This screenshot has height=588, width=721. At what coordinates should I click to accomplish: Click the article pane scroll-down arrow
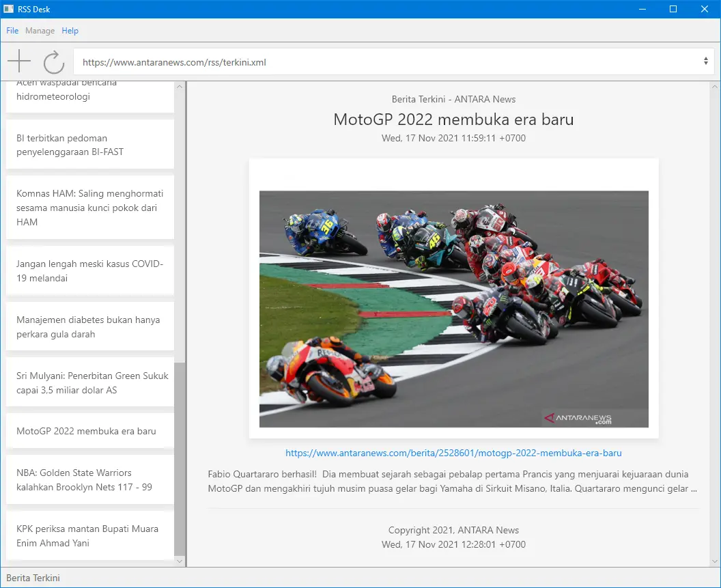tap(715, 561)
